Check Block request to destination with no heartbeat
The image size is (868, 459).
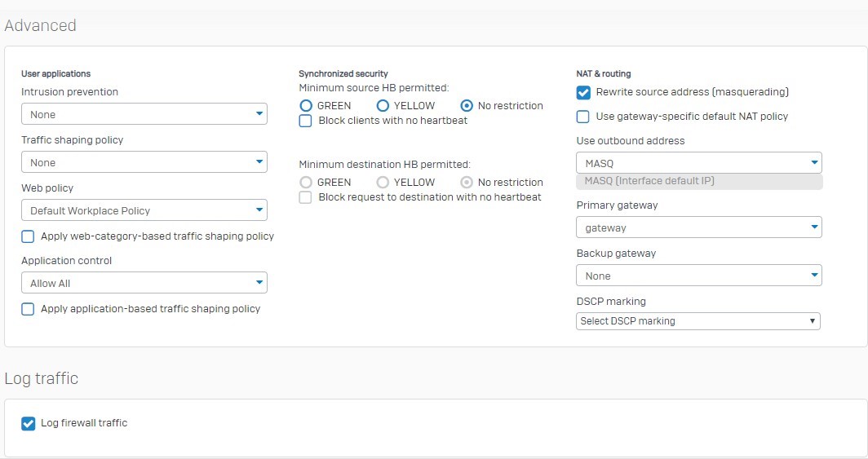tap(306, 197)
